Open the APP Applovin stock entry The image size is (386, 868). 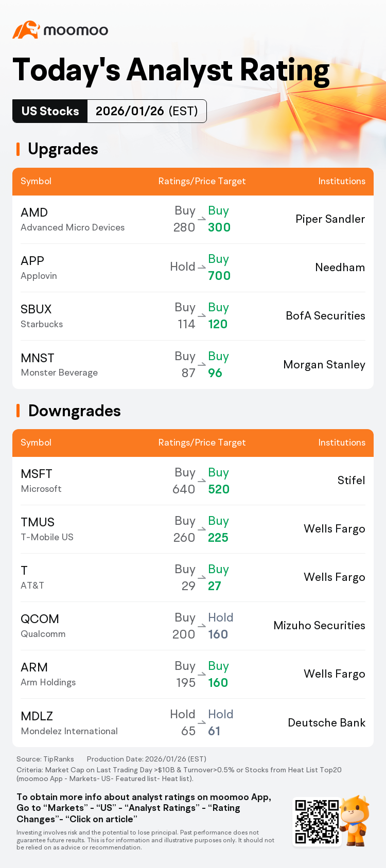click(x=193, y=268)
